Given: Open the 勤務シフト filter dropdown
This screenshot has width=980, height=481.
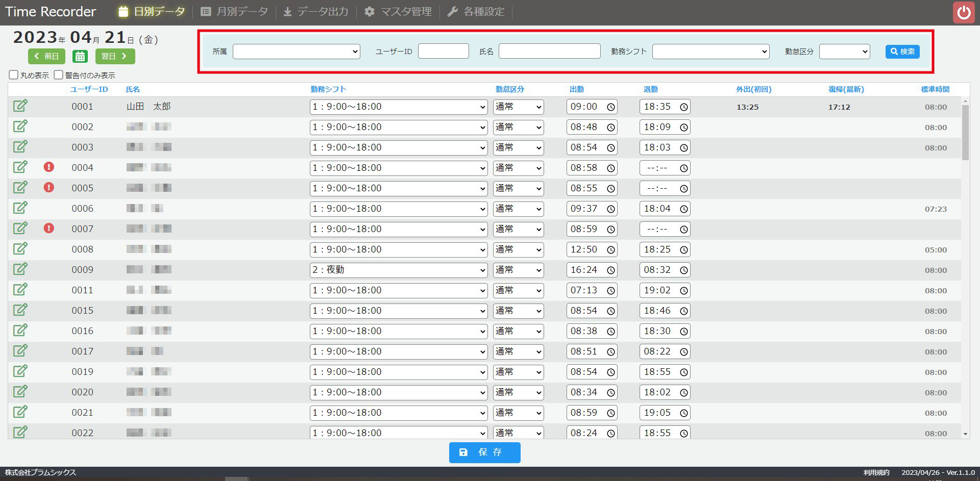Looking at the screenshot, I should point(711,52).
